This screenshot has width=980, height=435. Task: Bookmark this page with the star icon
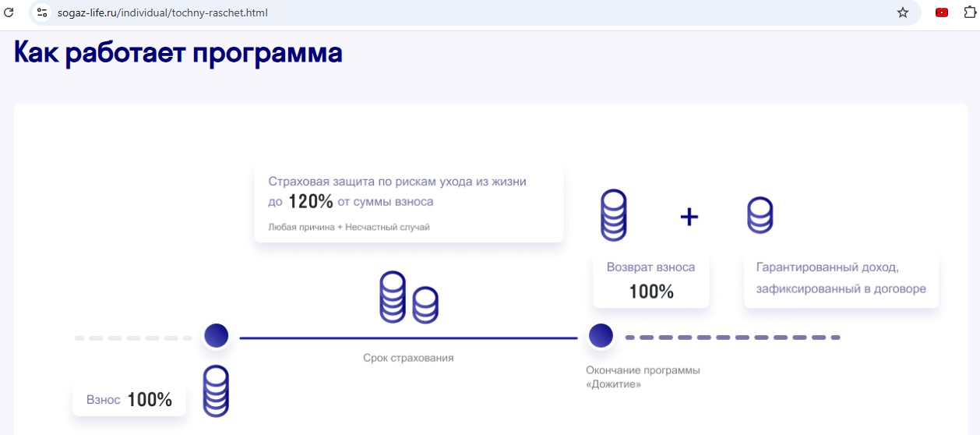click(903, 12)
